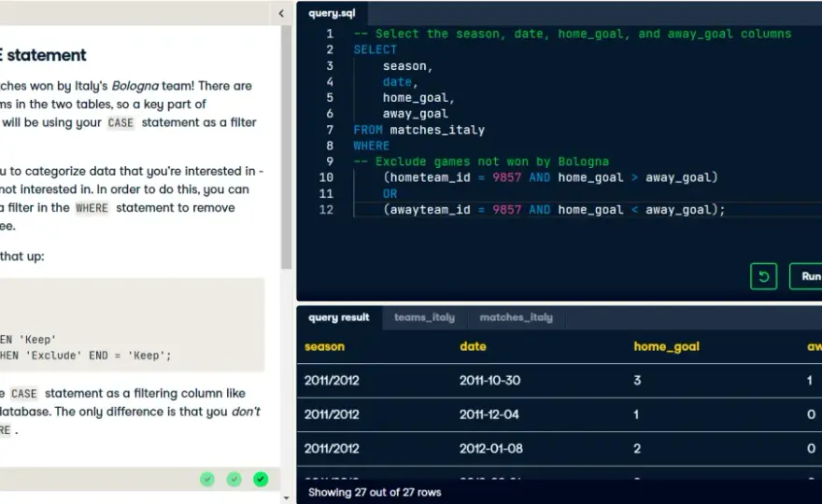Switch to the matches_italy tab
Image resolution: width=822 pixels, height=504 pixels.
pyautogui.click(x=516, y=317)
